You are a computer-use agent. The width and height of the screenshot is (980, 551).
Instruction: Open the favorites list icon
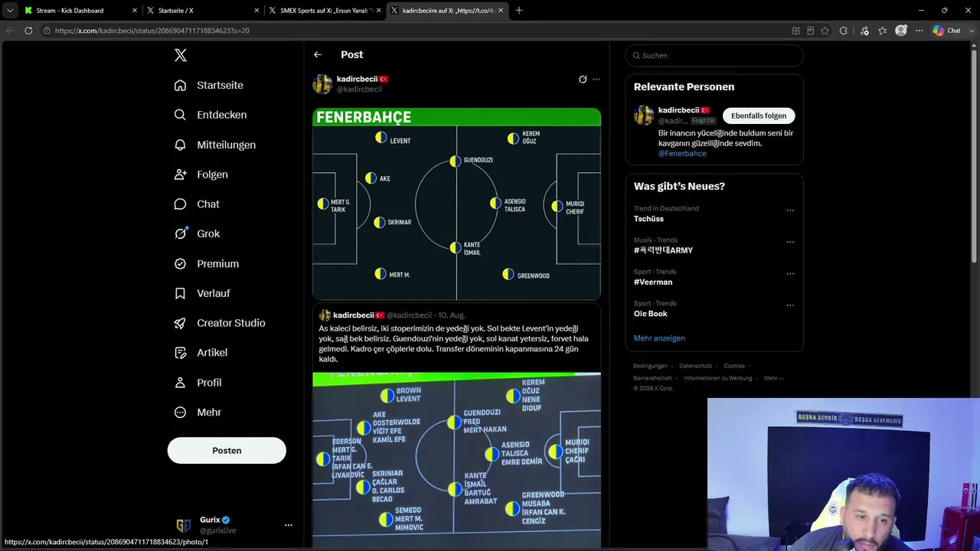pos(883,31)
